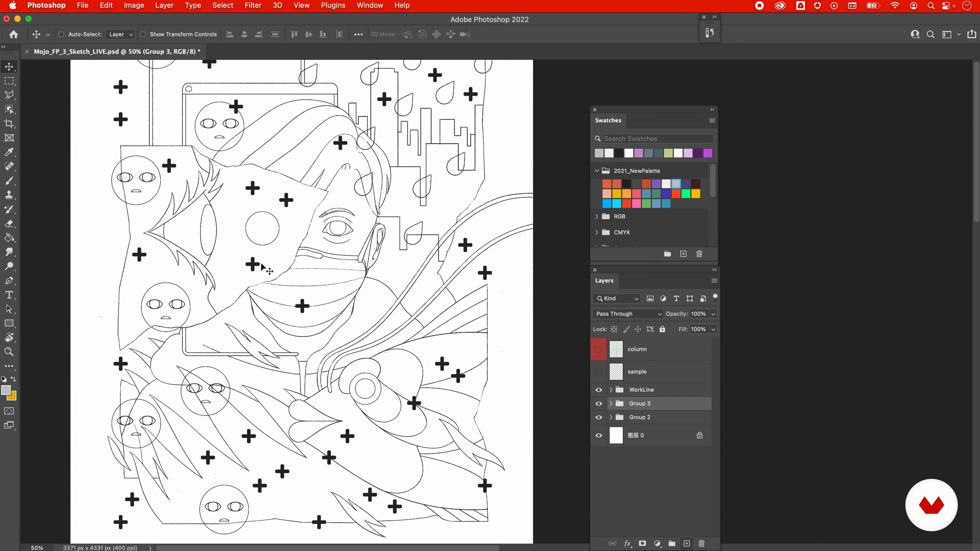Enable the Auto-Select checkbox
This screenshot has height=551, width=980.
[61, 34]
